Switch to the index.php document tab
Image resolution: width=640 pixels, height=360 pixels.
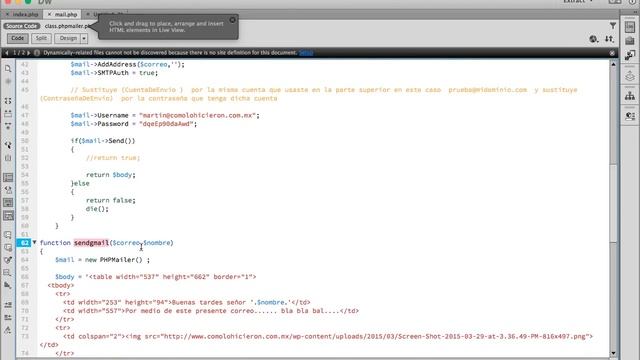click(x=25, y=14)
